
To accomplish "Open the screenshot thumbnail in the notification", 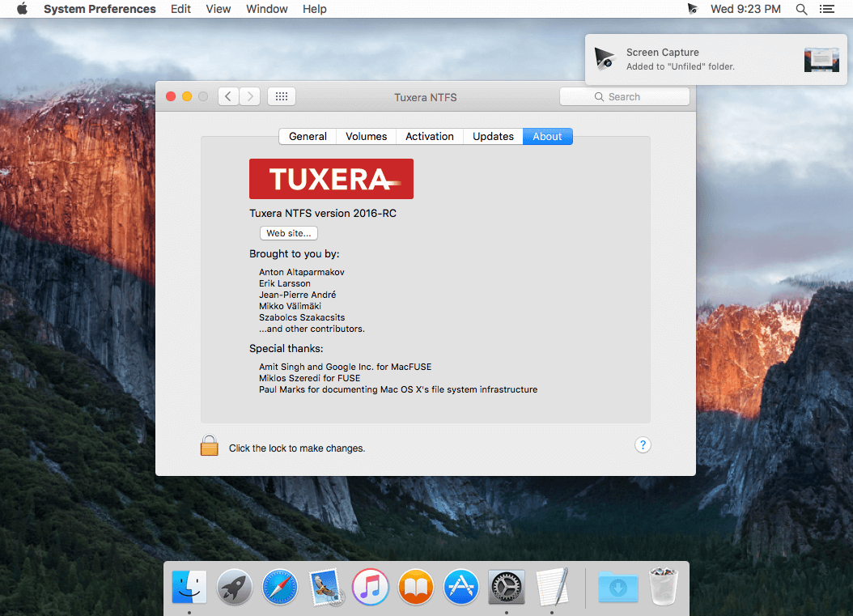I will click(821, 60).
